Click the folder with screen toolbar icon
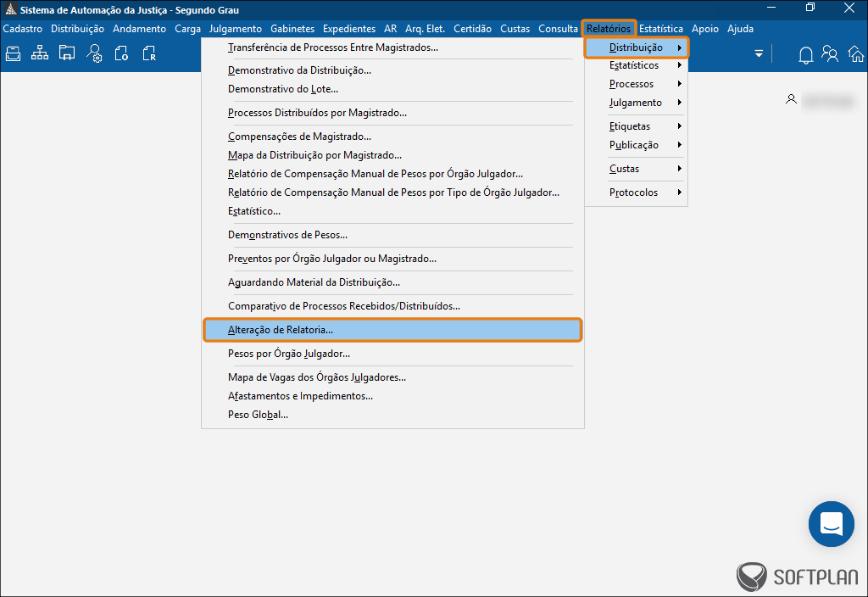This screenshot has width=868, height=597. coord(67,53)
